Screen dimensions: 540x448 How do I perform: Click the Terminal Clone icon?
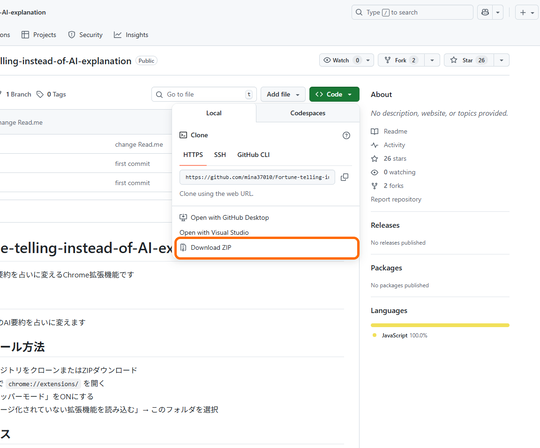coord(183,135)
